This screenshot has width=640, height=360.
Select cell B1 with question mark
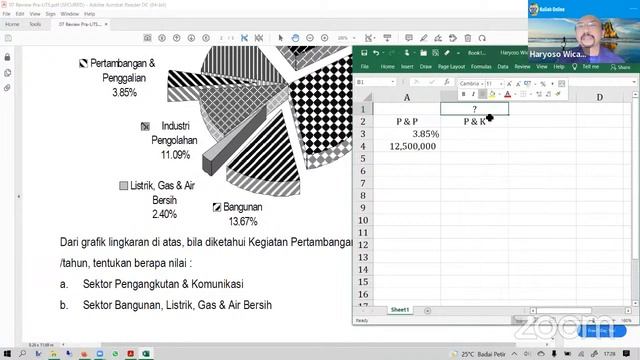[474, 109]
